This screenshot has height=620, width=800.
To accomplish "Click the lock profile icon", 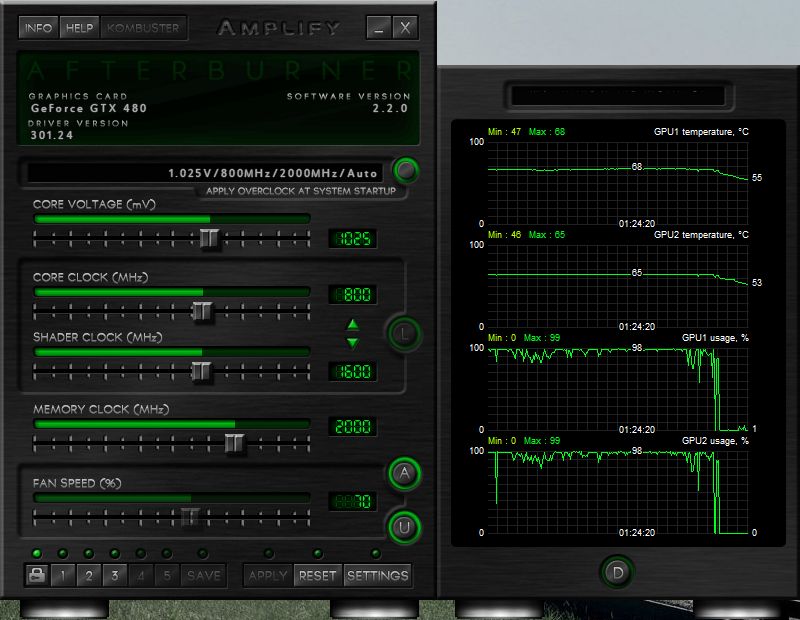I will tap(37, 575).
